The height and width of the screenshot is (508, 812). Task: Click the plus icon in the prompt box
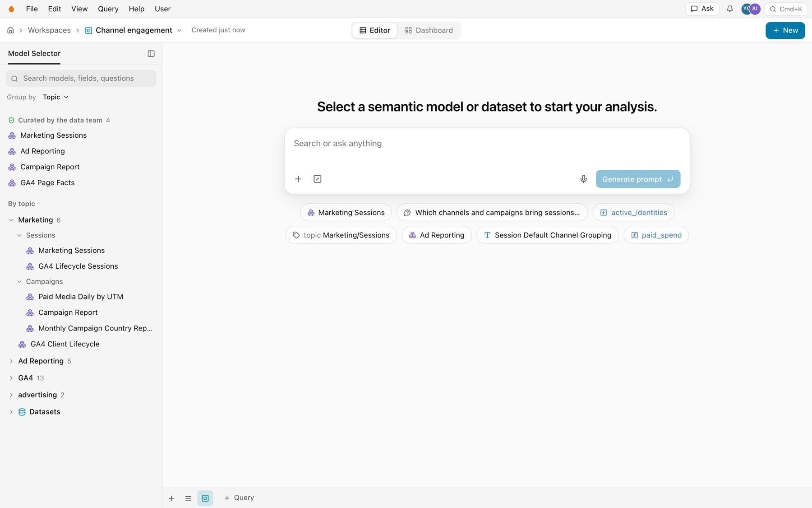tap(298, 179)
